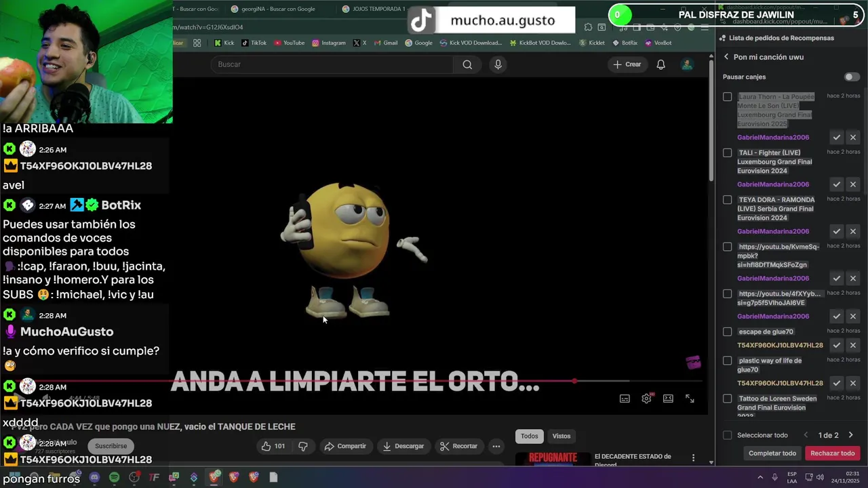Click the YouTube search magnifier button
The width and height of the screenshot is (868, 488).
pos(467,64)
